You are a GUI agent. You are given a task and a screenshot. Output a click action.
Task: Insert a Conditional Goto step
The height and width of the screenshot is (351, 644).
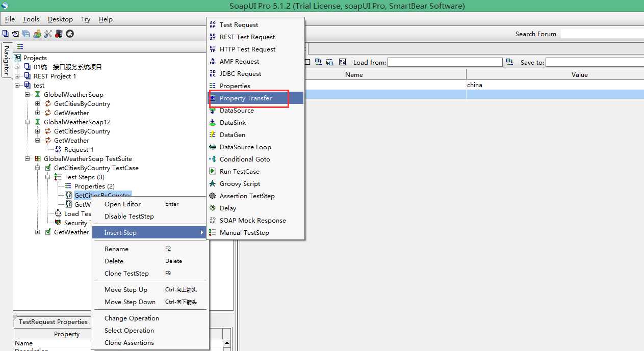click(x=255, y=159)
